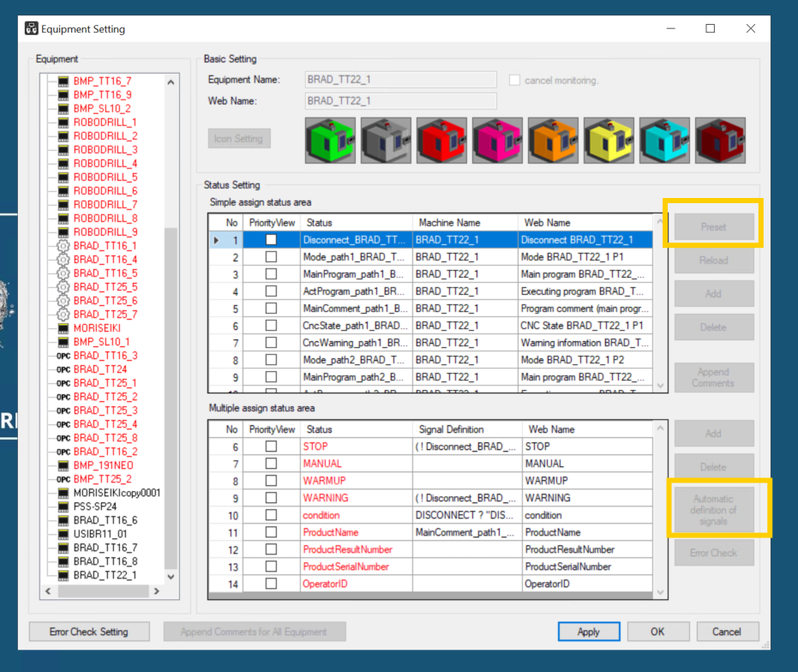Check PriorityView for the STOP status

coord(271,447)
